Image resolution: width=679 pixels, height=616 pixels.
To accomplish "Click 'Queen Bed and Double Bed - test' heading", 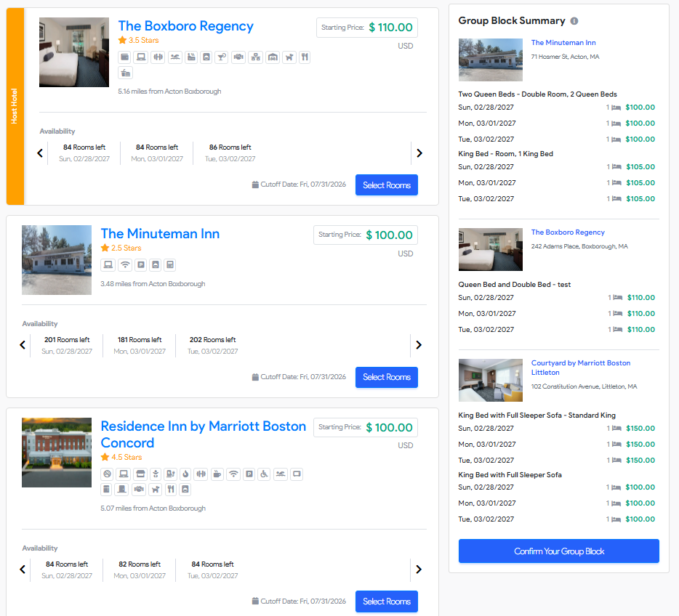I will point(515,285).
